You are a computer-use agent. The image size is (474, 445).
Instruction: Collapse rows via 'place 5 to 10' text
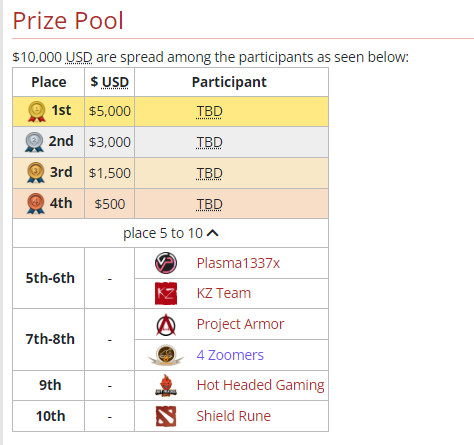pyautogui.click(x=163, y=233)
